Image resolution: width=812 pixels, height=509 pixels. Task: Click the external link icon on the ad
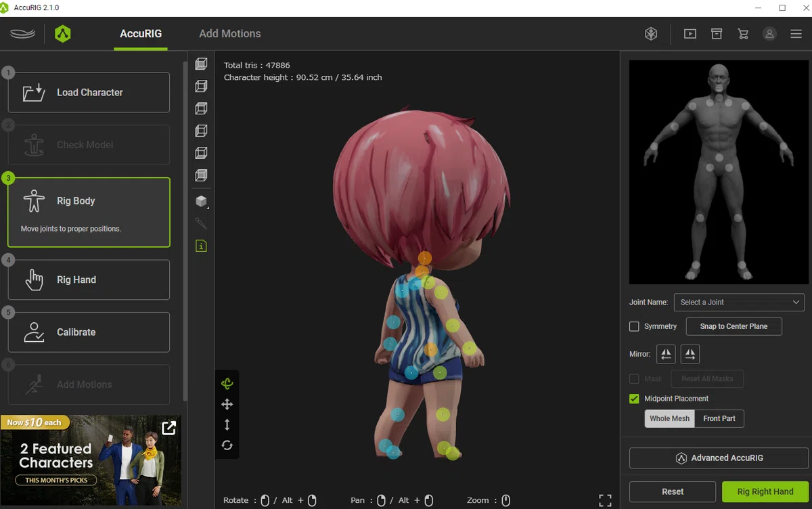168,427
